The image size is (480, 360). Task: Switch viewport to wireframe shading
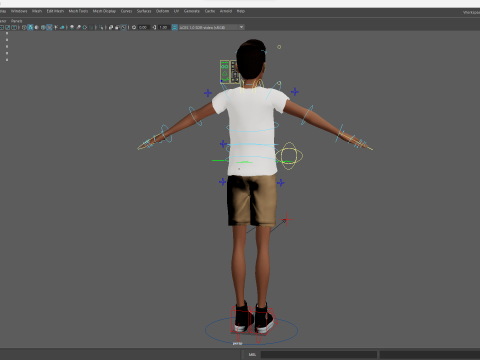point(24,27)
